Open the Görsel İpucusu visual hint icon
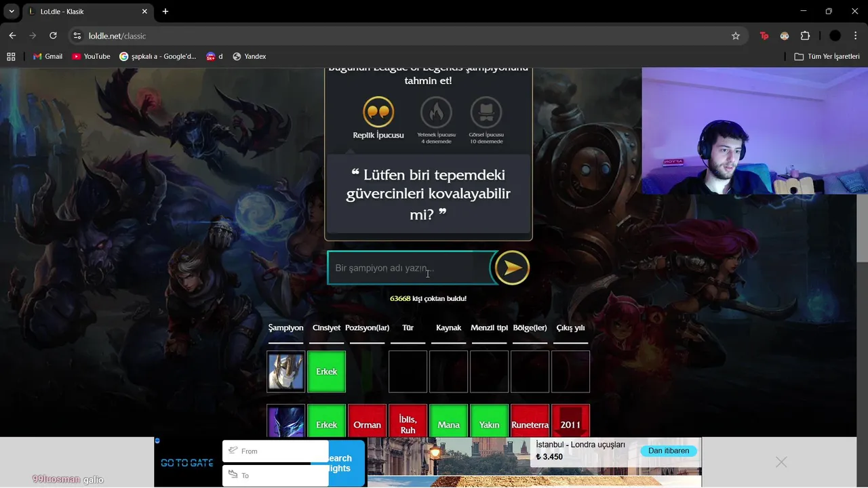The height and width of the screenshot is (488, 868). click(486, 112)
